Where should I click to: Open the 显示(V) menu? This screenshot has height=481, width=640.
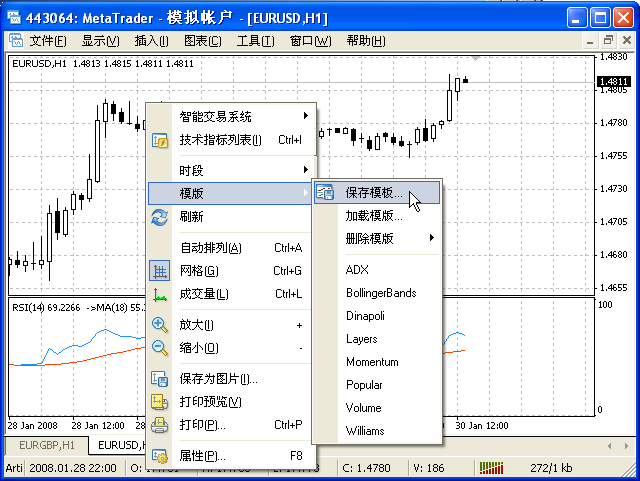click(x=100, y=41)
